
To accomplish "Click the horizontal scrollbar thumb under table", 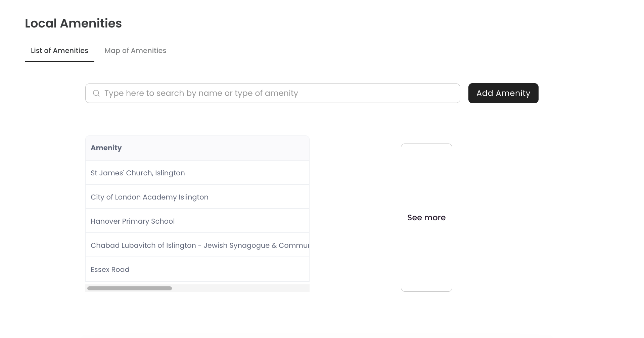I will (130, 288).
